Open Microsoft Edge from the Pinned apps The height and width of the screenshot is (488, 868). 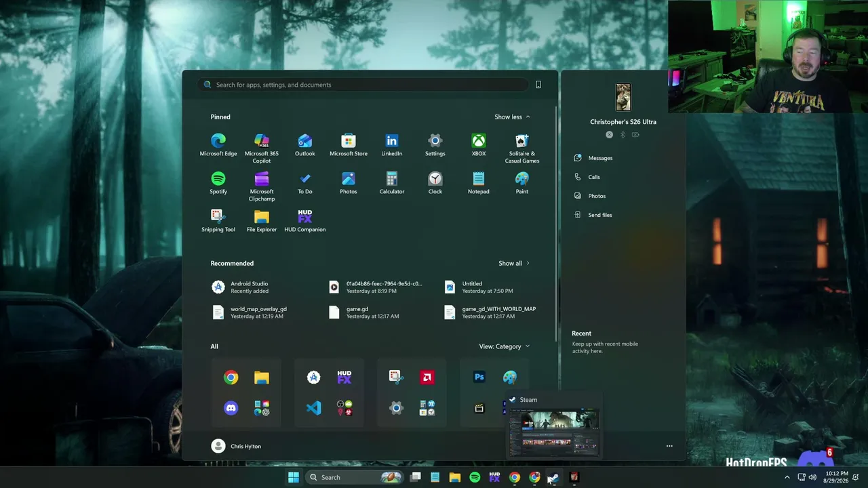[x=218, y=145]
